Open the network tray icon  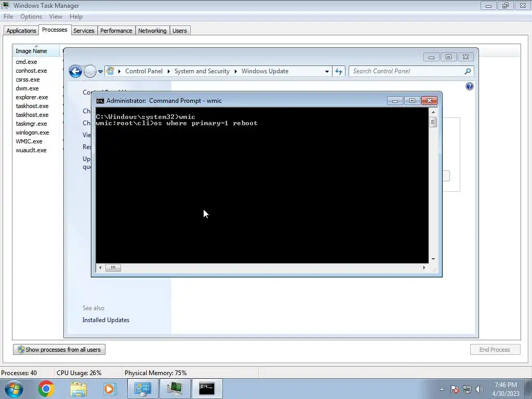coord(467,389)
